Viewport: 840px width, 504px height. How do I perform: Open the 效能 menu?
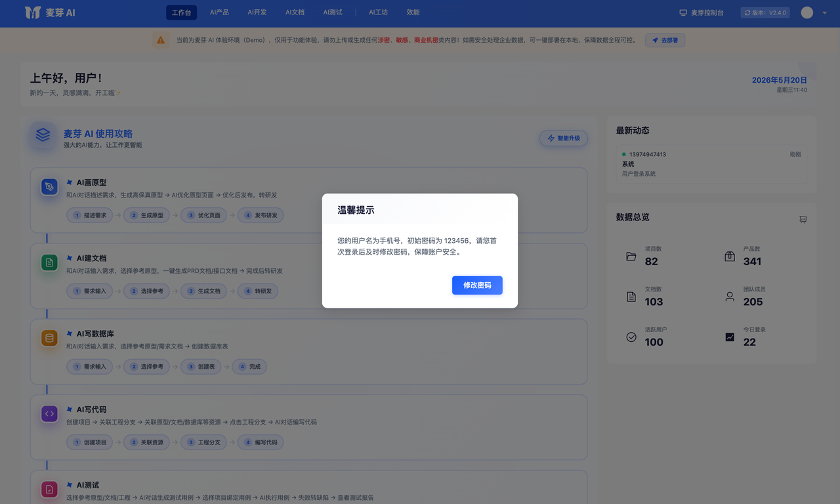[413, 12]
